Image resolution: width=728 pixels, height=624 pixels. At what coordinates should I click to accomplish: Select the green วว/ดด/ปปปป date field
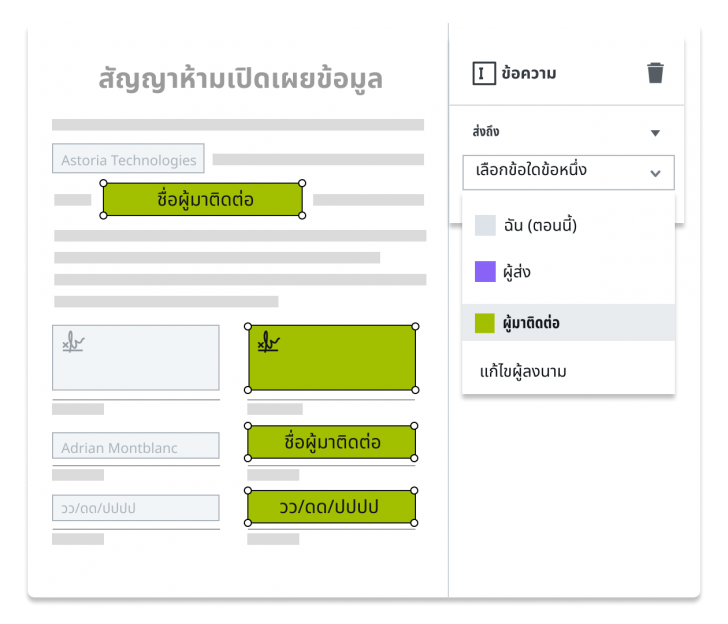click(x=332, y=507)
